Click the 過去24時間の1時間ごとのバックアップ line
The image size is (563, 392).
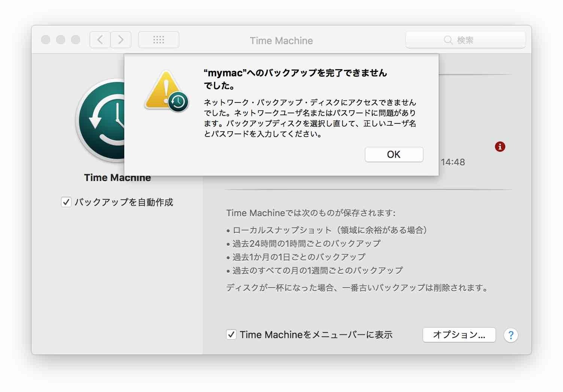coord(304,244)
